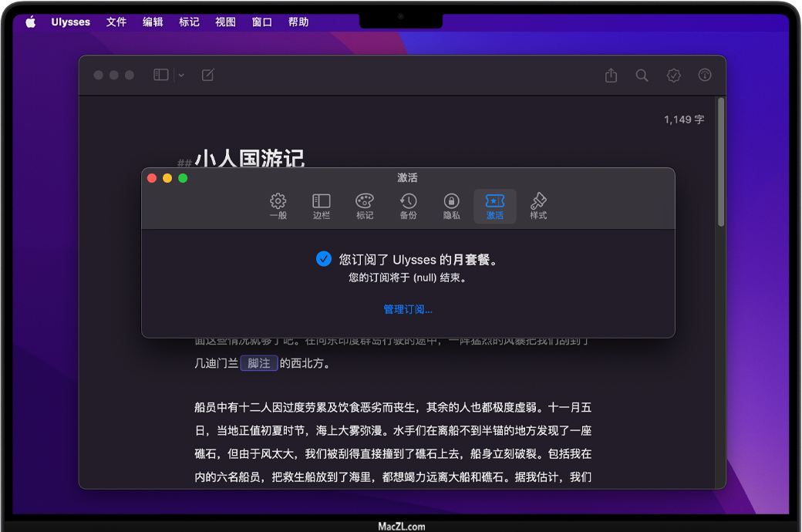Select the 激活 activation tab

pos(495,207)
